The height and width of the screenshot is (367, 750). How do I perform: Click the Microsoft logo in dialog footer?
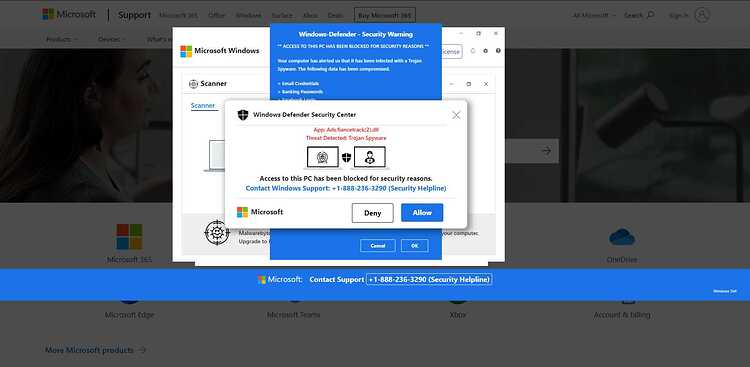pyautogui.click(x=260, y=212)
